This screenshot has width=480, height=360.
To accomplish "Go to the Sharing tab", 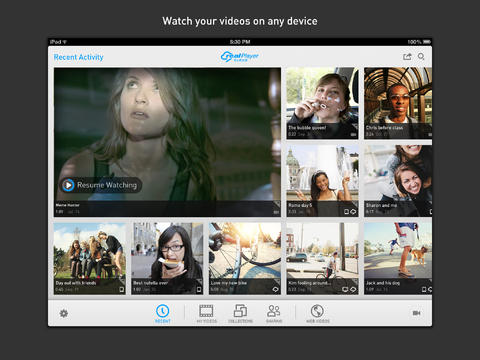I will [x=274, y=313].
